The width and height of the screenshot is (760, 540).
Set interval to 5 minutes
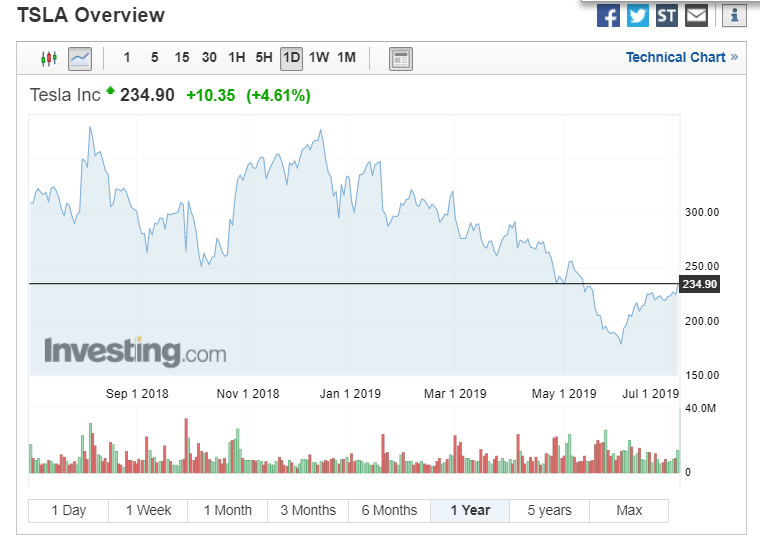(x=155, y=58)
